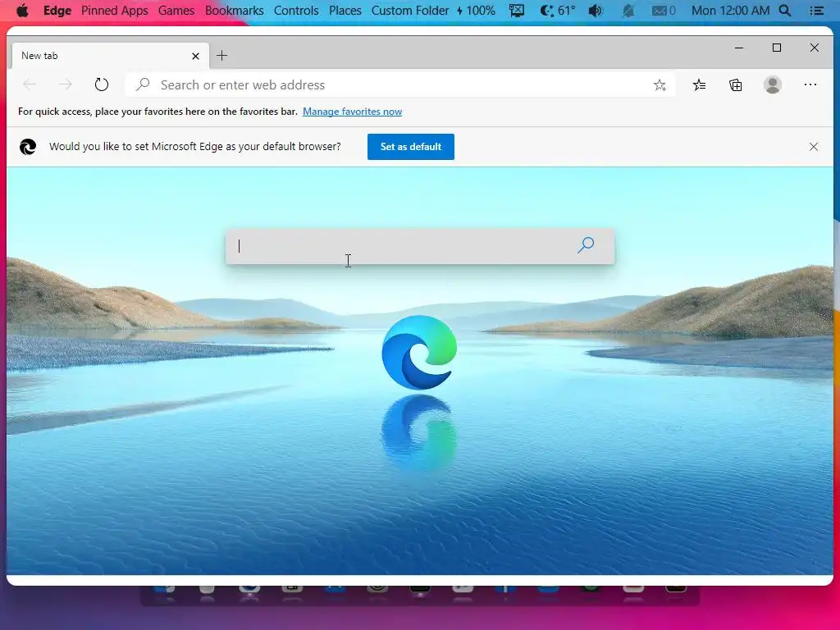The height and width of the screenshot is (630, 840).
Task: Click the Mon 12:00 AM clock
Action: tap(730, 10)
